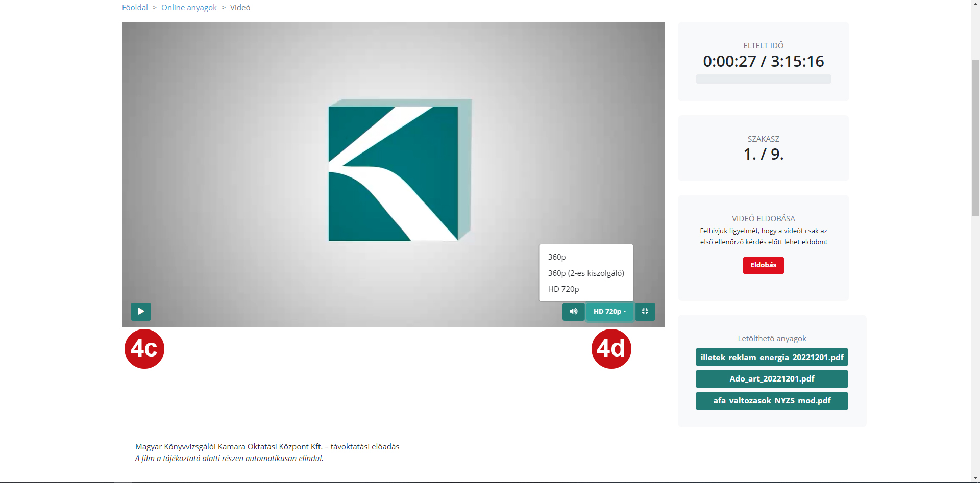Select the 360p quality option
Image resolution: width=980 pixels, height=483 pixels.
point(557,257)
